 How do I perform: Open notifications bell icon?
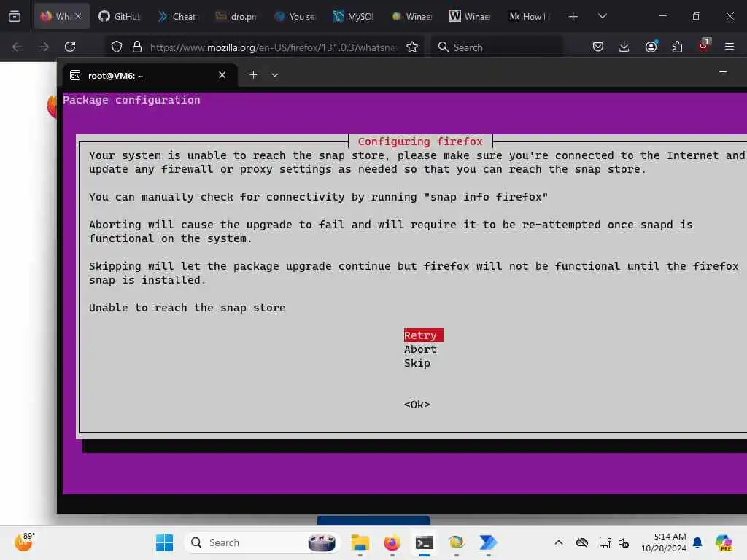click(697, 542)
